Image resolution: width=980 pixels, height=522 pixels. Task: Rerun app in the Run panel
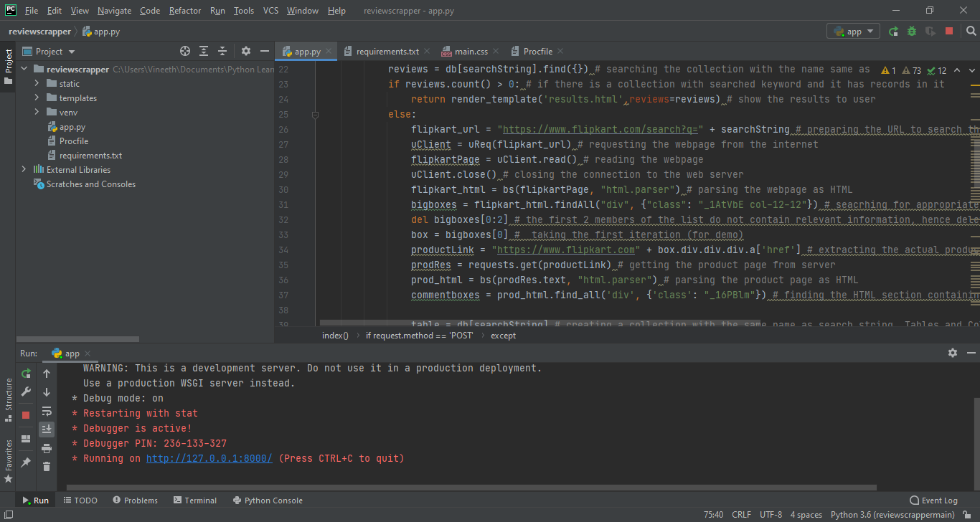(26, 374)
